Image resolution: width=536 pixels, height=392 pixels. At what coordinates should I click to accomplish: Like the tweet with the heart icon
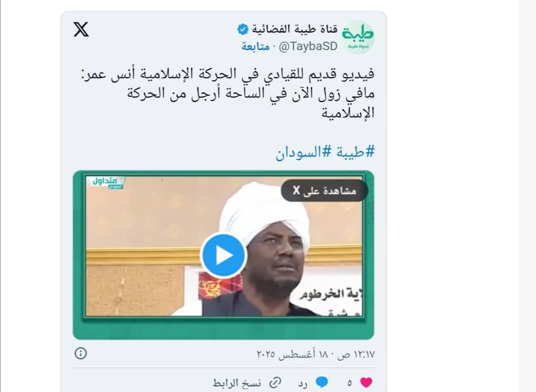(x=366, y=383)
